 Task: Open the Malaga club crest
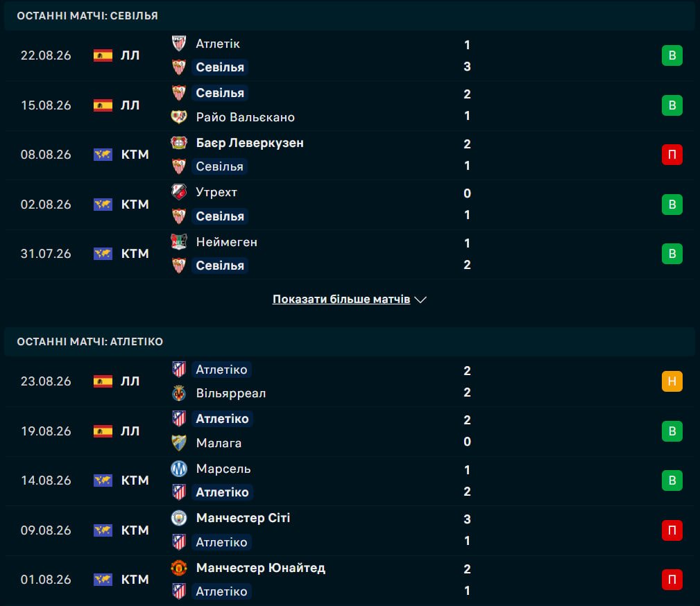point(179,442)
